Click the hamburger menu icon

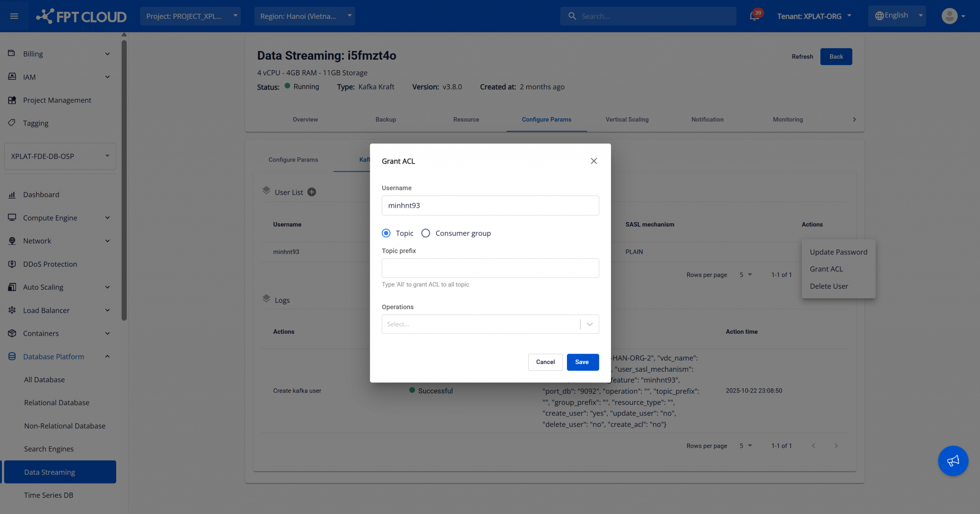click(14, 16)
